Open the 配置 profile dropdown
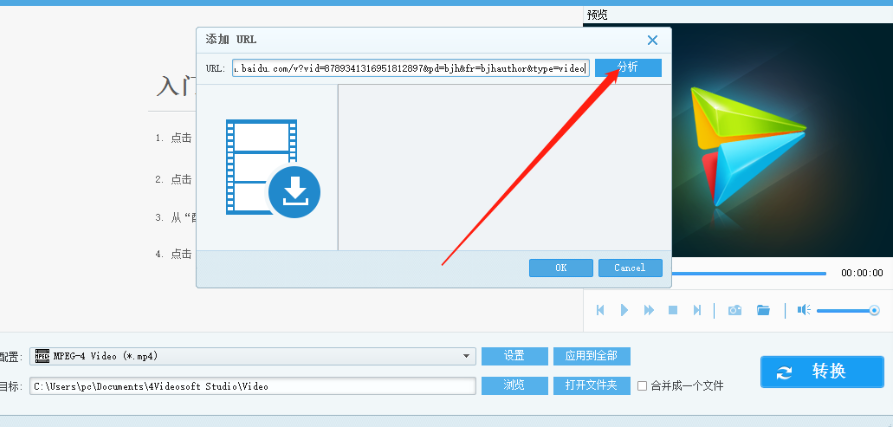 254,356
